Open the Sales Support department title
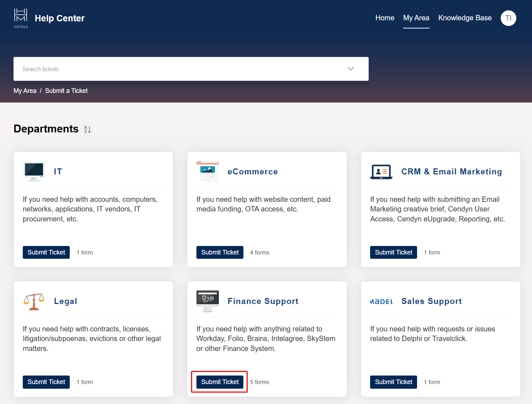This screenshot has width=532, height=404. [x=431, y=301]
